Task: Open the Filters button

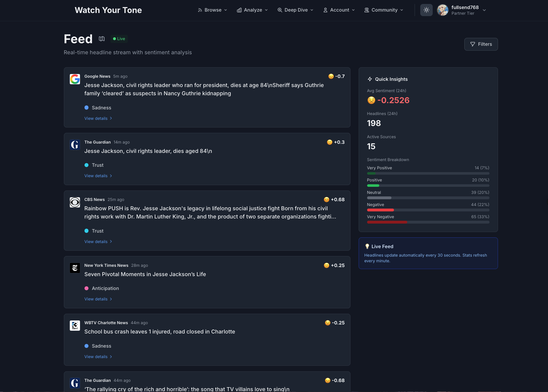Action: 481,44
